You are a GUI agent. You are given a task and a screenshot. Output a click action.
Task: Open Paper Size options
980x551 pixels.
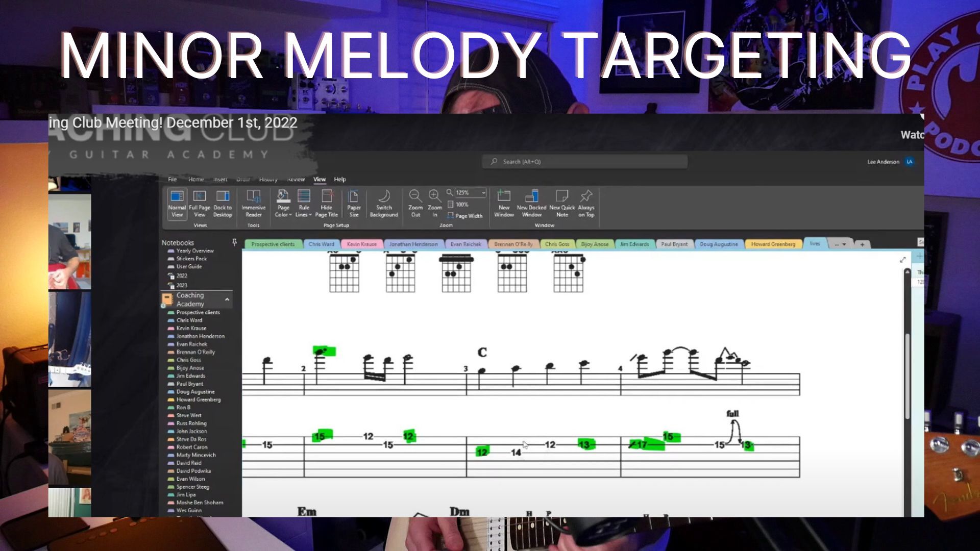pos(353,197)
